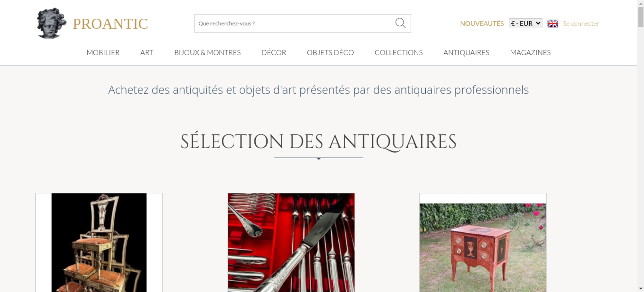Open the Magazines menu item
The height and width of the screenshot is (292, 644).
tap(530, 52)
